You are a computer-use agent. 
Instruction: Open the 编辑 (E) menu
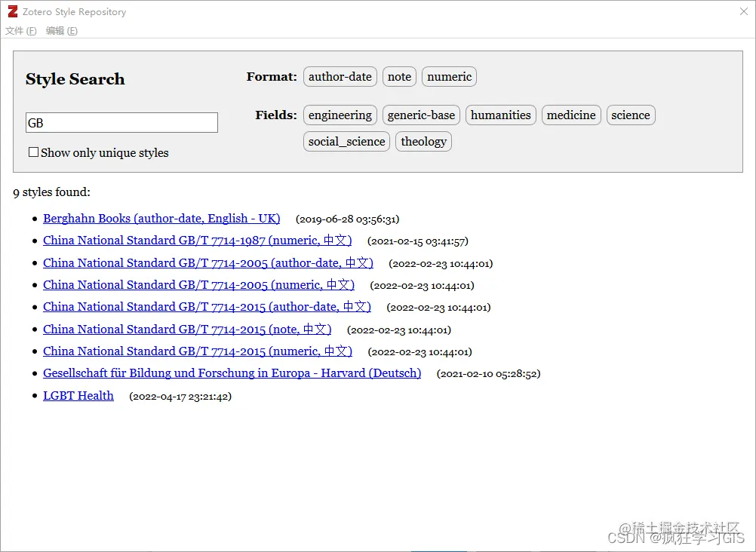62,31
